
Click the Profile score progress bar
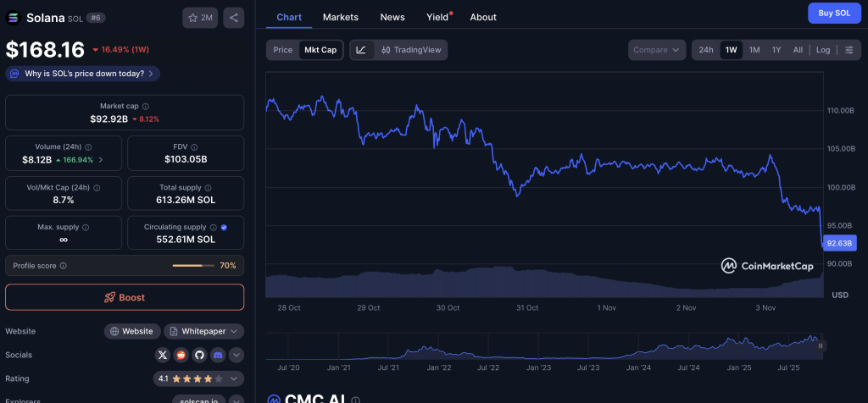pyautogui.click(x=193, y=266)
